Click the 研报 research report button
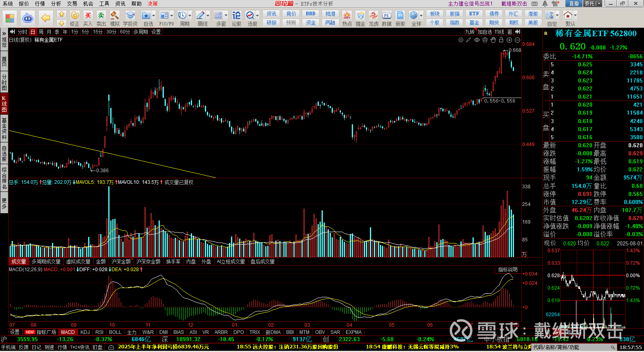 (272, 23)
